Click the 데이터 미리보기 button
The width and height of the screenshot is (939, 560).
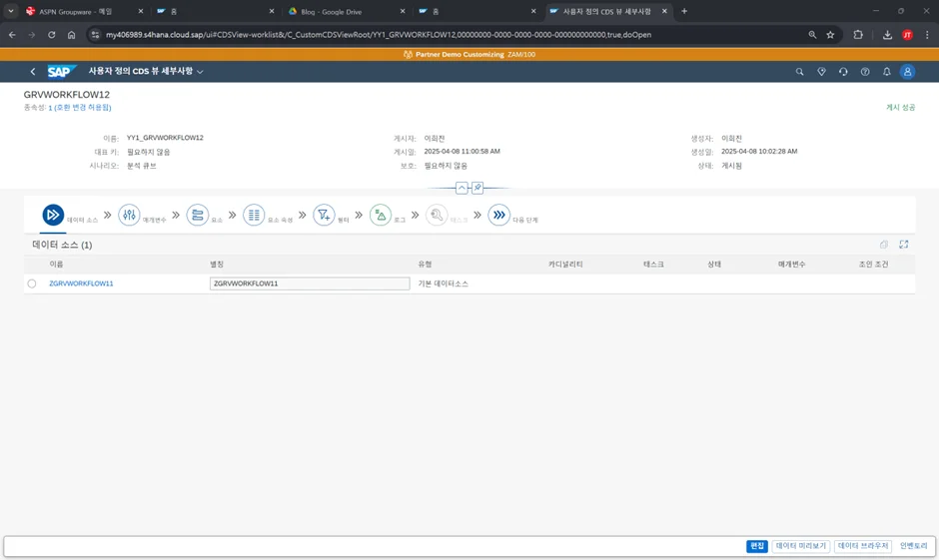coord(800,546)
